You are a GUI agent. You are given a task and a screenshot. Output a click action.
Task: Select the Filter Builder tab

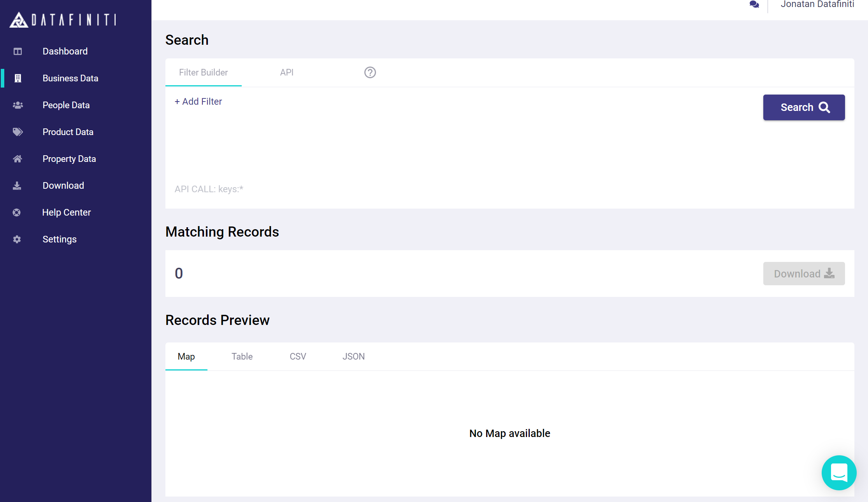click(203, 72)
